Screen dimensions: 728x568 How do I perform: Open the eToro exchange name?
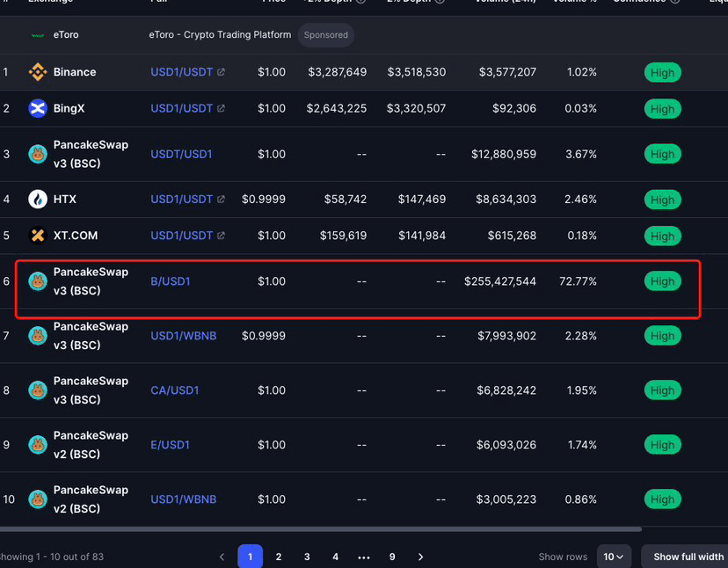[66, 35]
